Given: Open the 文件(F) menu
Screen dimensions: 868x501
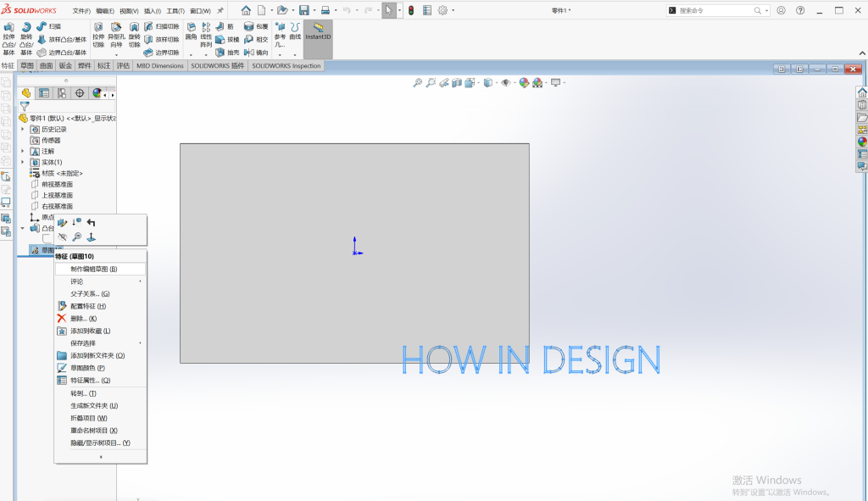Looking at the screenshot, I should (x=81, y=10).
